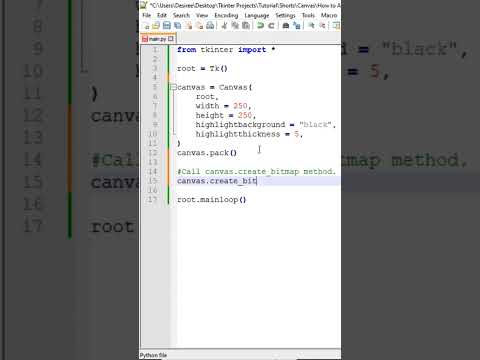Click the 'root.mainloop()' line

[x=211, y=199]
